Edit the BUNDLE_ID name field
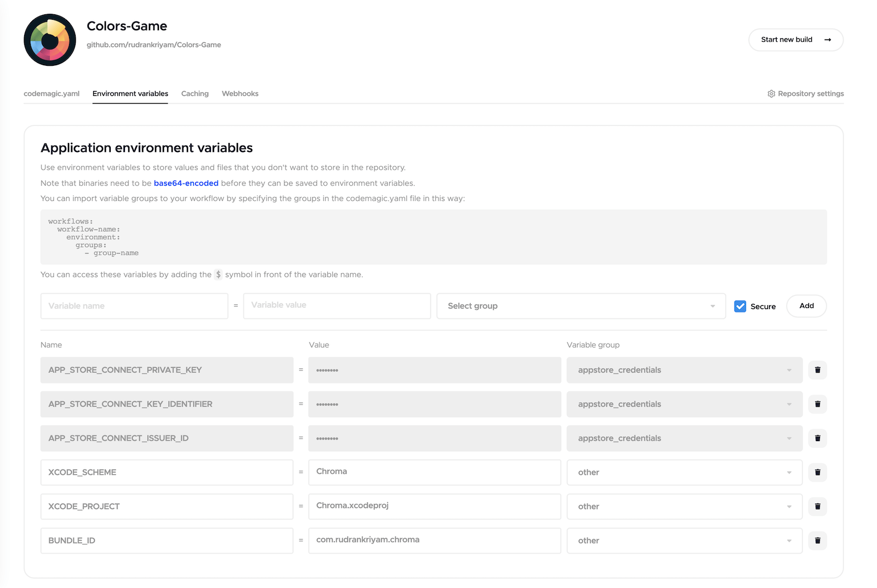This screenshot has height=588, width=877. coord(167,540)
